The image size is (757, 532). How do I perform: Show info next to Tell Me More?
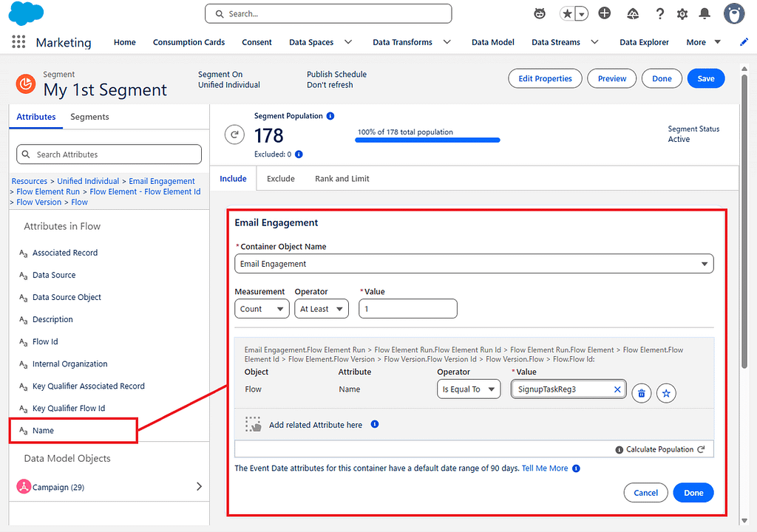pyautogui.click(x=576, y=468)
